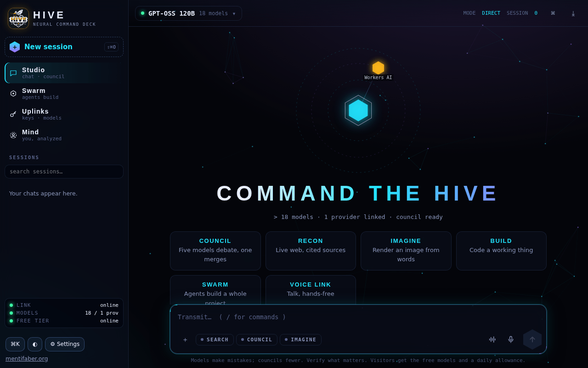Screen dimensions: 588x368
Task: Select the COUNCIL card
Action: coord(215,251)
